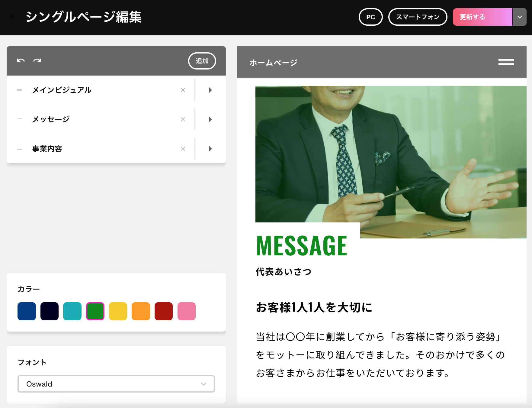
Task: Click the カラー label
Action: coord(29,289)
